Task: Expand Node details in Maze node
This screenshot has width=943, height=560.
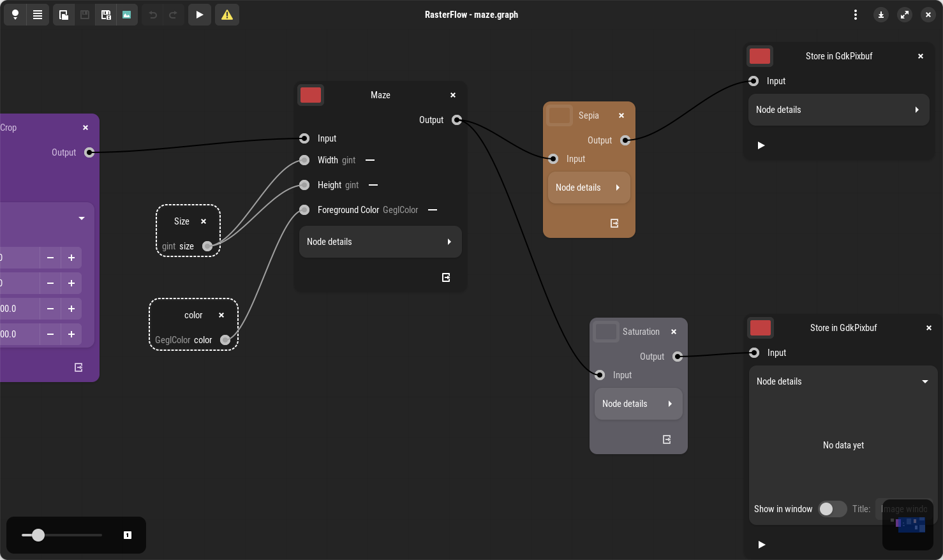Action: [380, 242]
